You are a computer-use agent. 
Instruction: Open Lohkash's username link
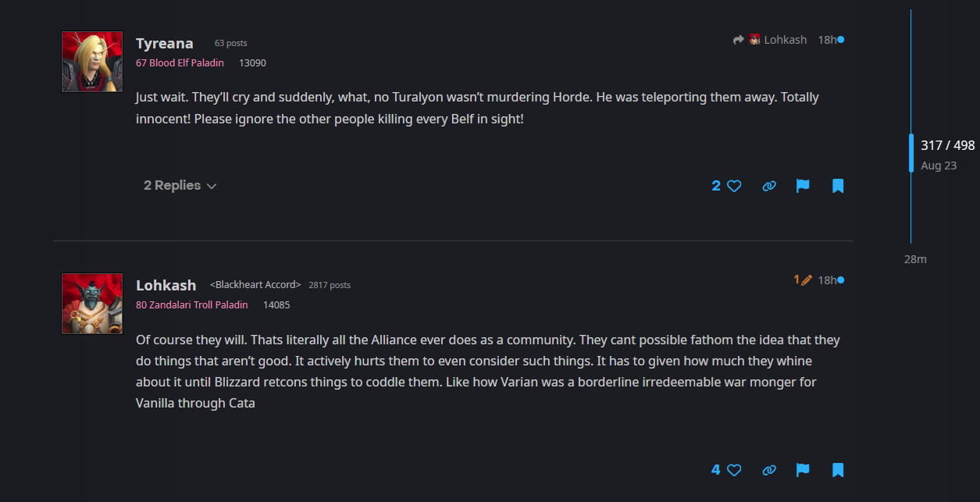(166, 285)
